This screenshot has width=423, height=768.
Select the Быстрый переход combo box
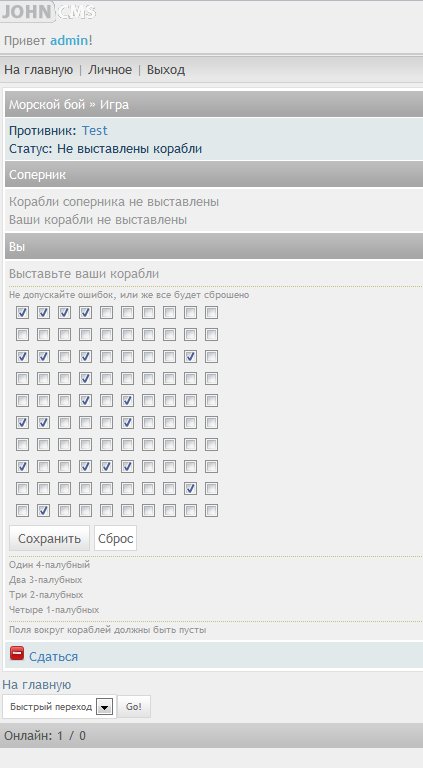[59, 707]
